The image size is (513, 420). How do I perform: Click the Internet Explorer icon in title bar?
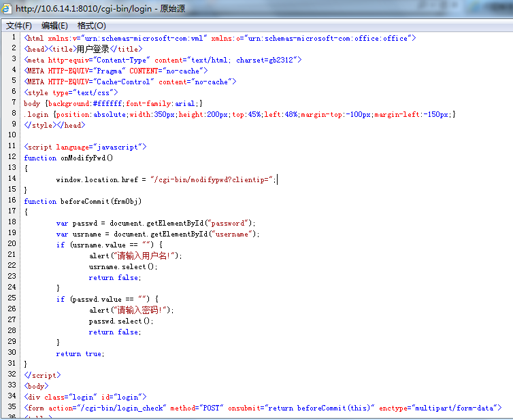coord(7,8)
